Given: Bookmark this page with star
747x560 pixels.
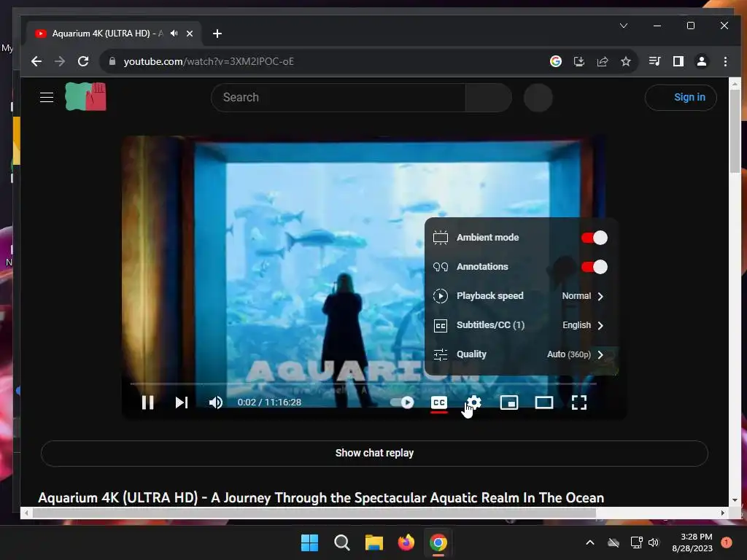Looking at the screenshot, I should coord(625,61).
